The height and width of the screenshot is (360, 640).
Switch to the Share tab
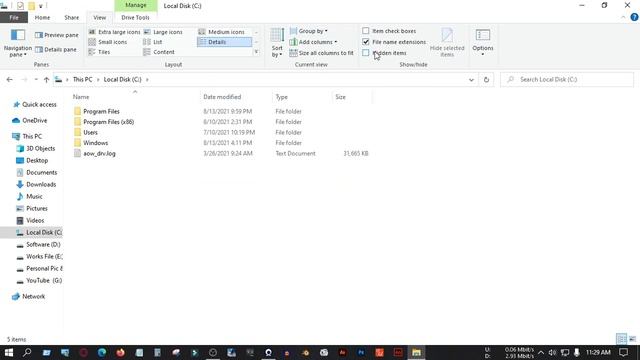click(x=71, y=18)
